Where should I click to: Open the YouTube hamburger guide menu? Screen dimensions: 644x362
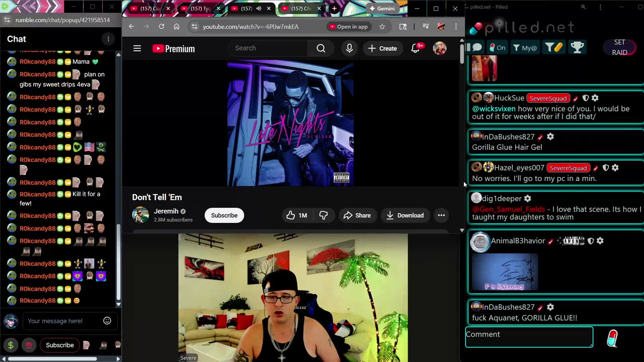[137, 48]
